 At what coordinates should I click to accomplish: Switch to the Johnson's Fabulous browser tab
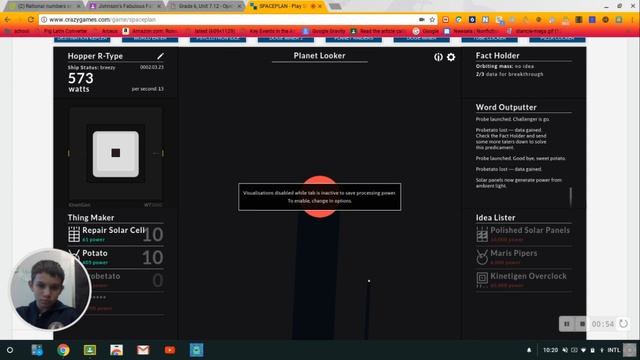coord(126,6)
